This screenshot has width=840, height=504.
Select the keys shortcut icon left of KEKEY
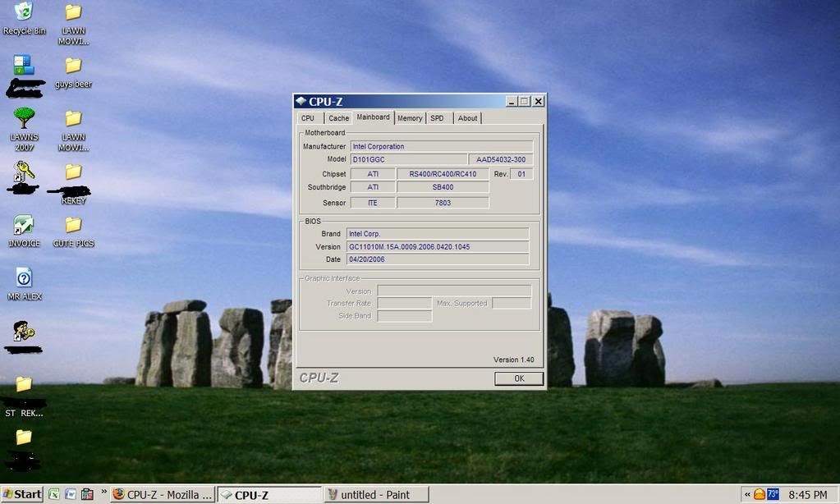point(24,177)
